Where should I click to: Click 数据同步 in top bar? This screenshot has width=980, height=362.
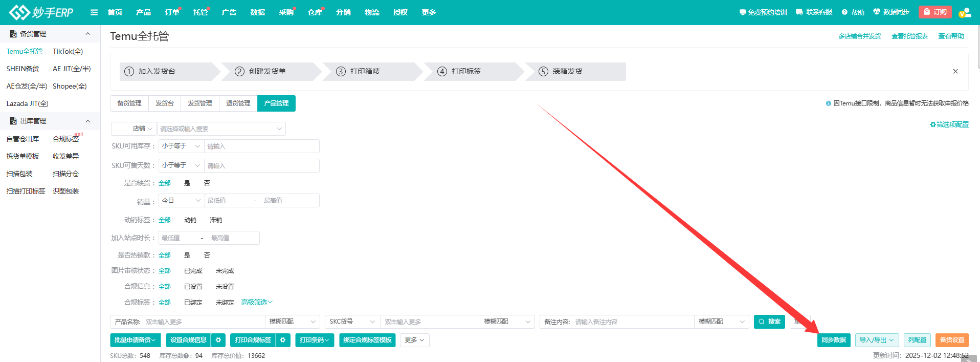point(891,12)
